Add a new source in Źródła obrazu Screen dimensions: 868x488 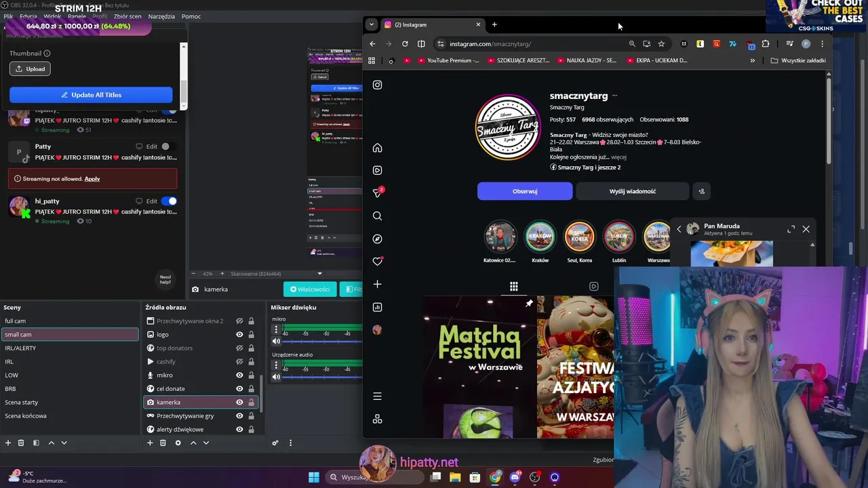click(150, 443)
